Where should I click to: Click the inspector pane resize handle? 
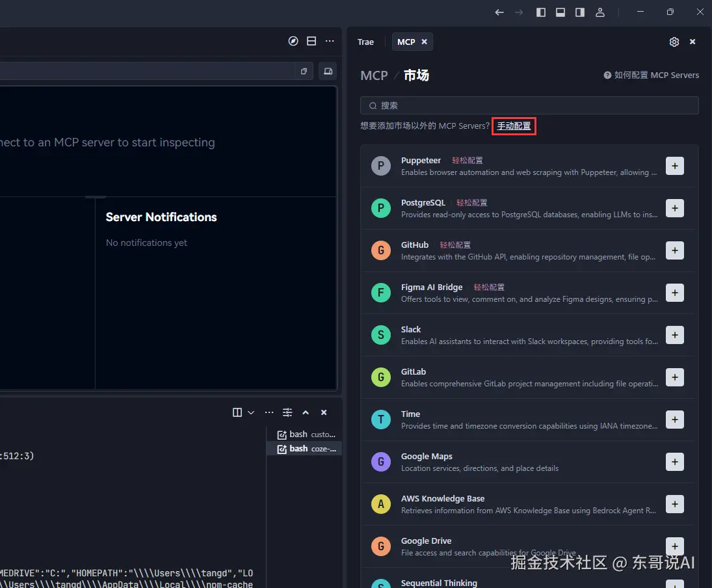click(x=96, y=196)
